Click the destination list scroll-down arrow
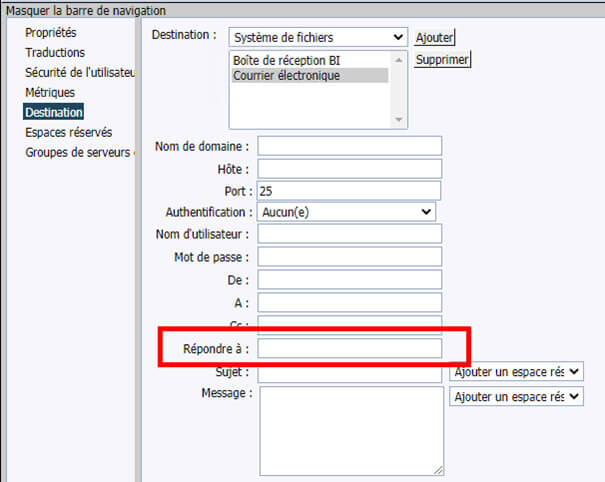 [400, 119]
